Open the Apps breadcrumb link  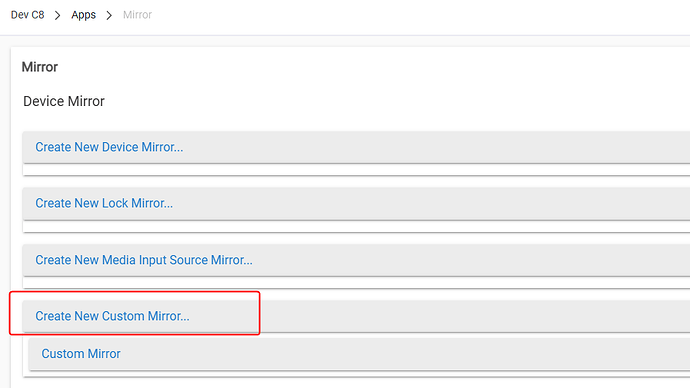click(x=84, y=15)
